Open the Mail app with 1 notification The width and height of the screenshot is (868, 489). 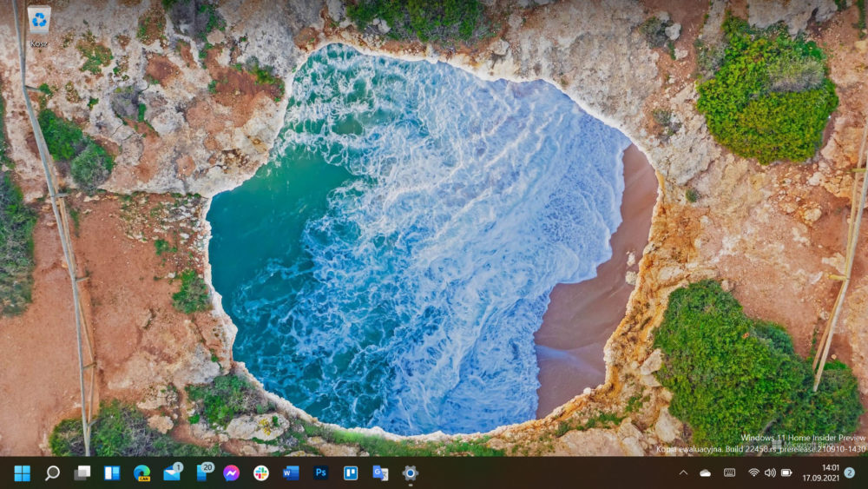click(173, 472)
